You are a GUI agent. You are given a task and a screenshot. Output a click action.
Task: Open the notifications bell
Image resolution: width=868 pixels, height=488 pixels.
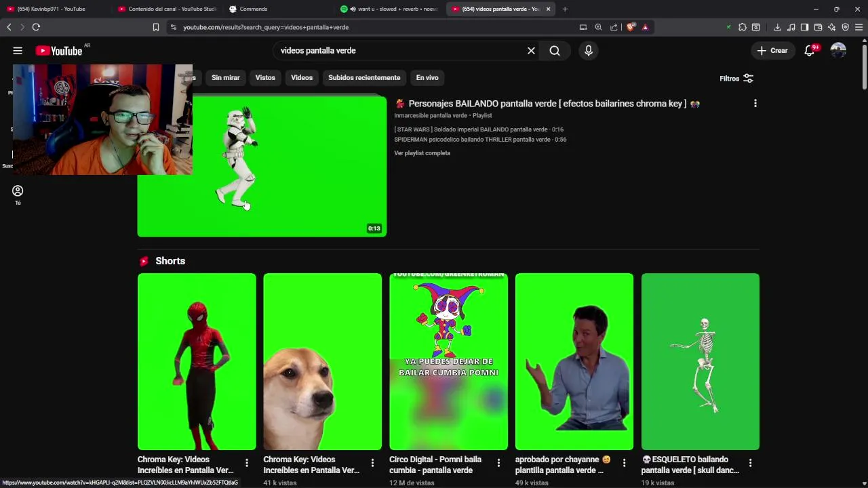click(809, 51)
